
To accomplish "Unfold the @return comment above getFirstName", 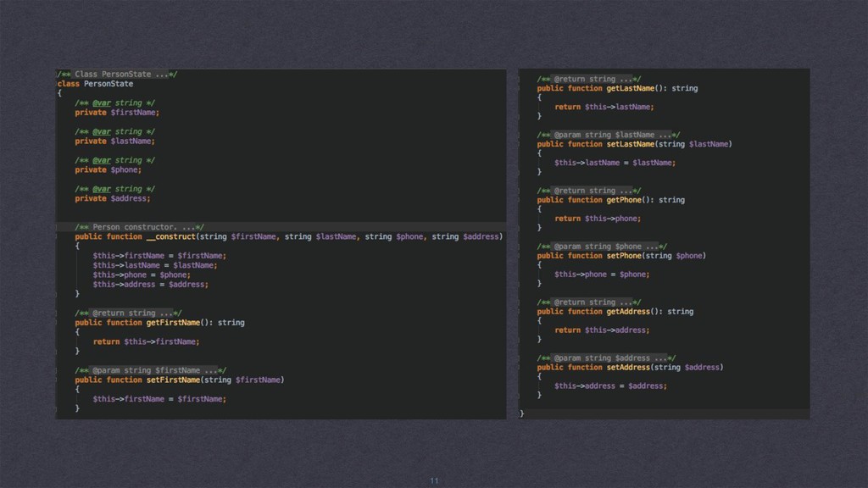I will [129, 313].
